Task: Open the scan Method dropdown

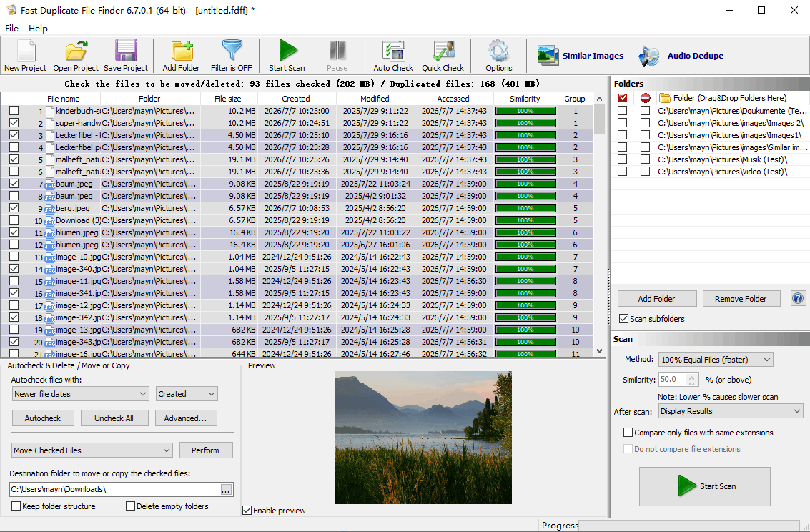Action: pos(716,360)
